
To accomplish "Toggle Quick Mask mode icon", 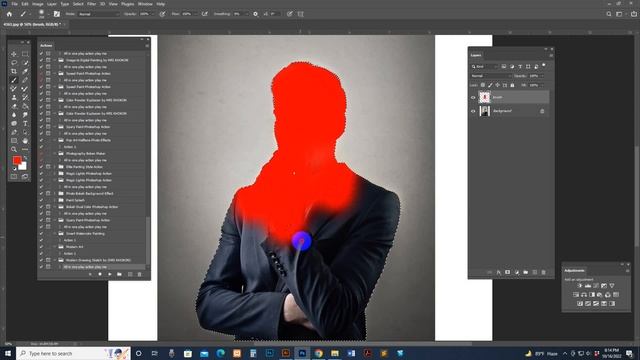I will 14,177.
